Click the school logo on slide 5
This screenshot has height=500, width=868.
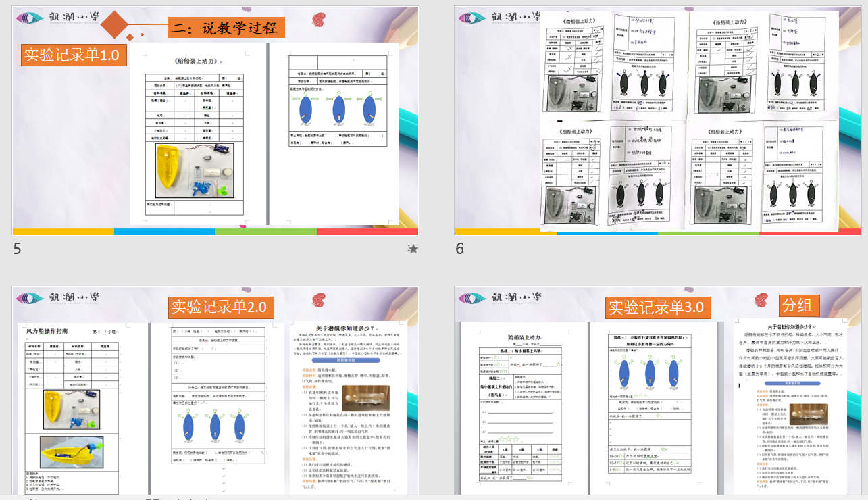point(58,18)
